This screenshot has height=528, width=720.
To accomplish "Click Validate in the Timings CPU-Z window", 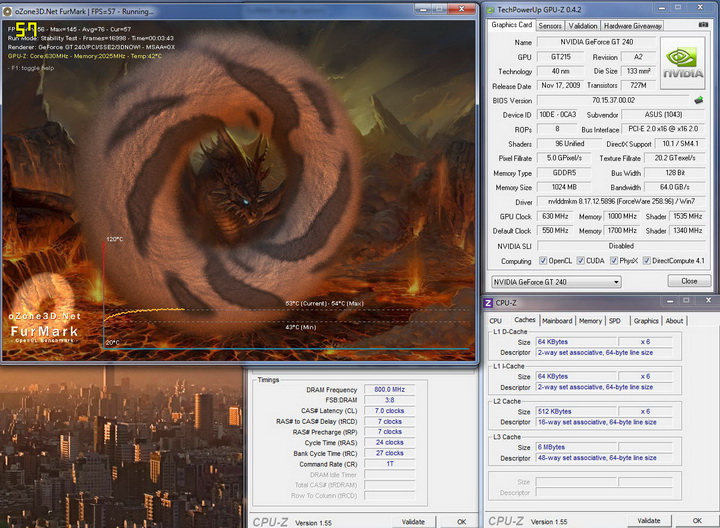I will 413,522.
